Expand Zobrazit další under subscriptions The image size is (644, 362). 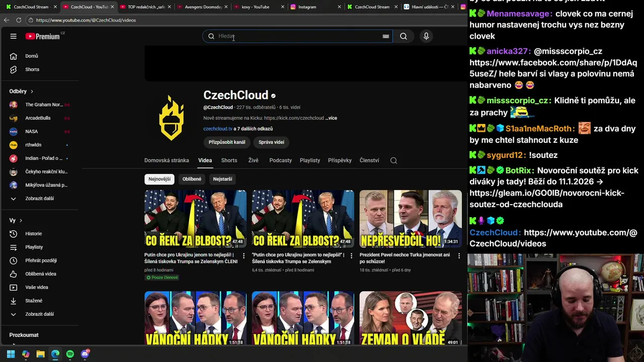coord(39,199)
